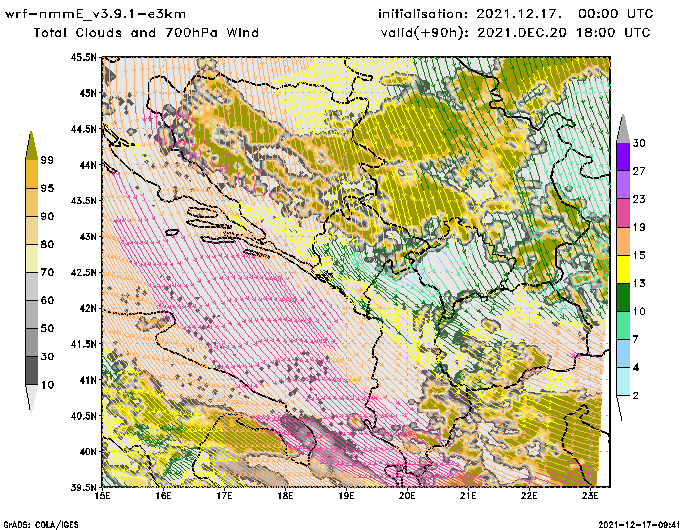Image resolution: width=700 pixels, height=530 pixels.
Task: Select the 18E longitude label
Action: [285, 496]
